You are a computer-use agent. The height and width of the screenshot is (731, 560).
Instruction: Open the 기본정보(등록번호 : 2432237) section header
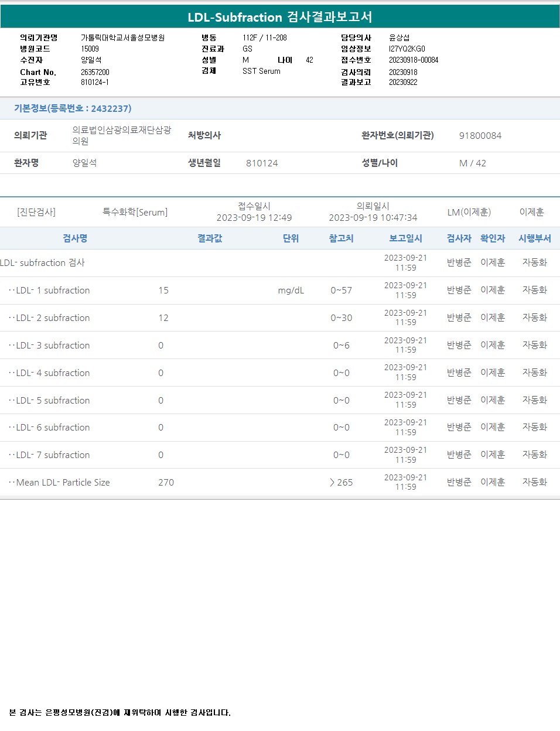73,108
